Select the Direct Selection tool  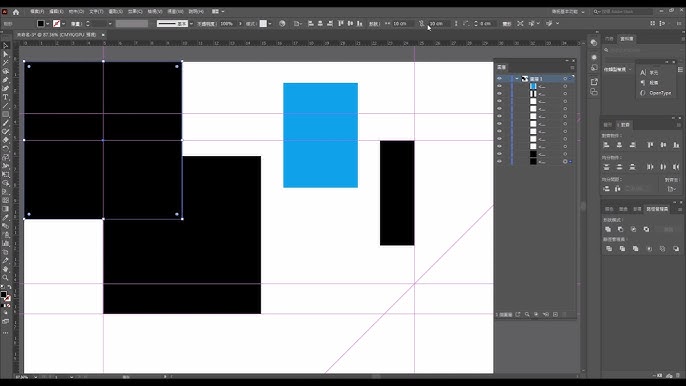[6, 54]
